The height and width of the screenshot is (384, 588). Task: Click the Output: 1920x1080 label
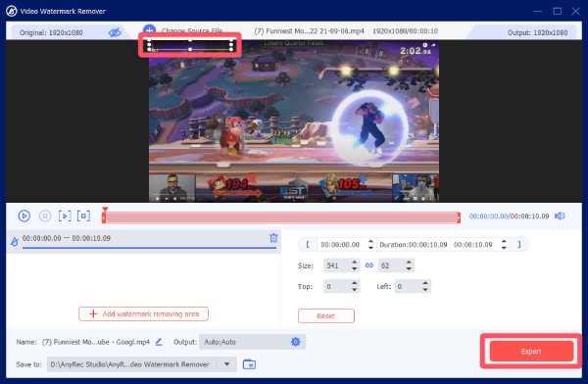point(537,32)
